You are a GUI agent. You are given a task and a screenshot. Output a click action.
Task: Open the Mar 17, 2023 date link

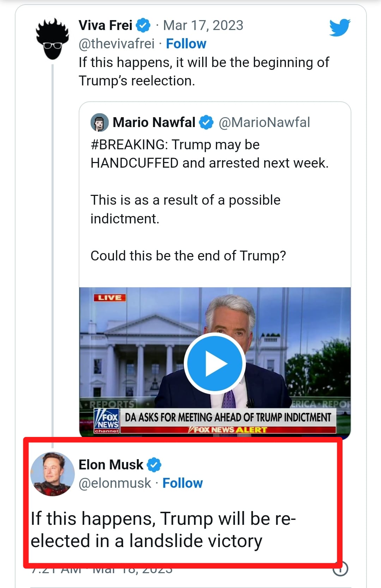coord(203,25)
